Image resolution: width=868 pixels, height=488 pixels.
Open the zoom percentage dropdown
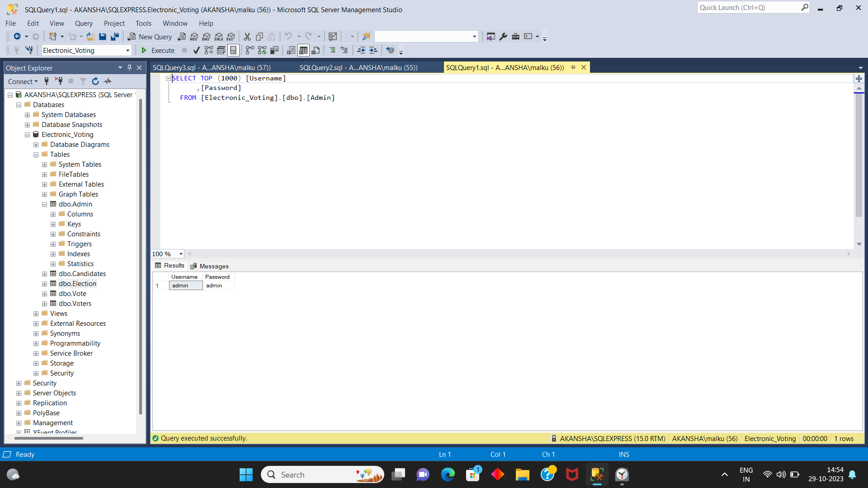click(x=180, y=254)
